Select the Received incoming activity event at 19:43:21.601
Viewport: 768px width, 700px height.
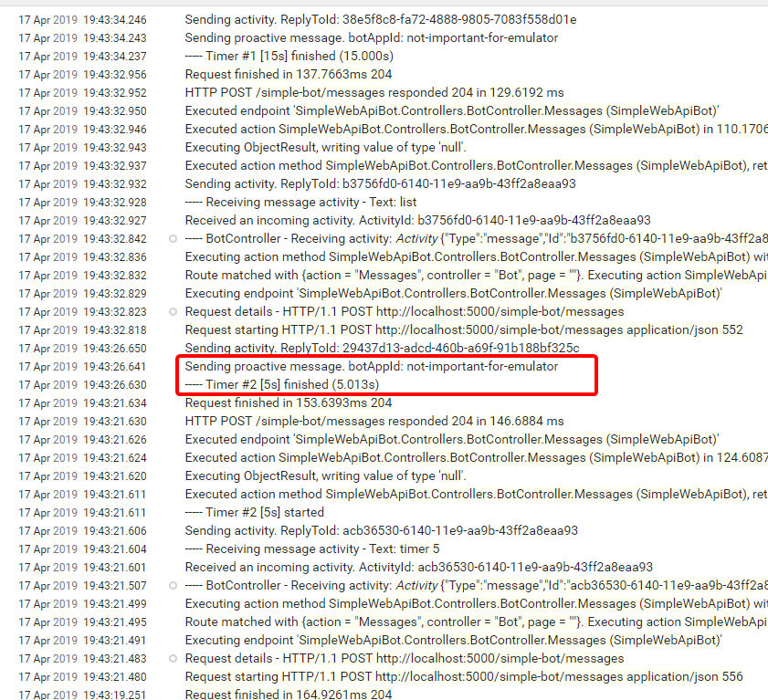click(x=419, y=567)
